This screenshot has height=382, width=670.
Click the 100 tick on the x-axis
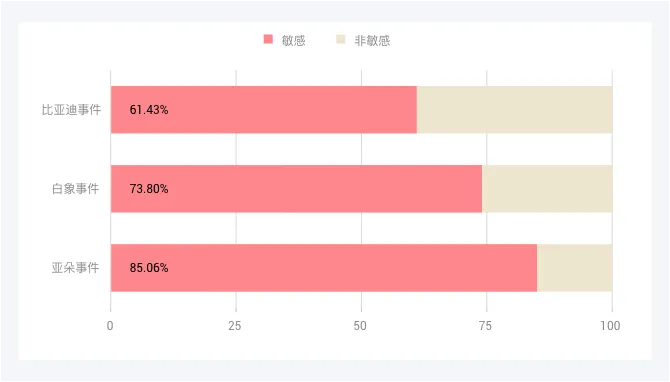(x=610, y=326)
